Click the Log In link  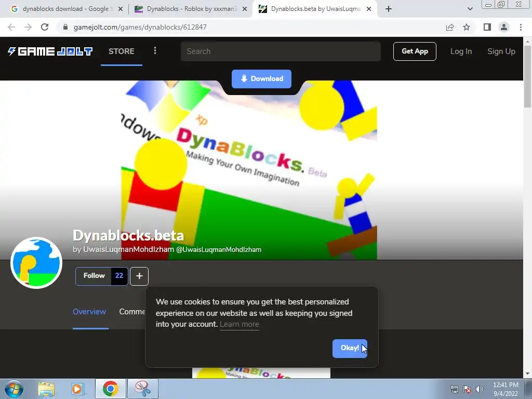click(x=461, y=51)
